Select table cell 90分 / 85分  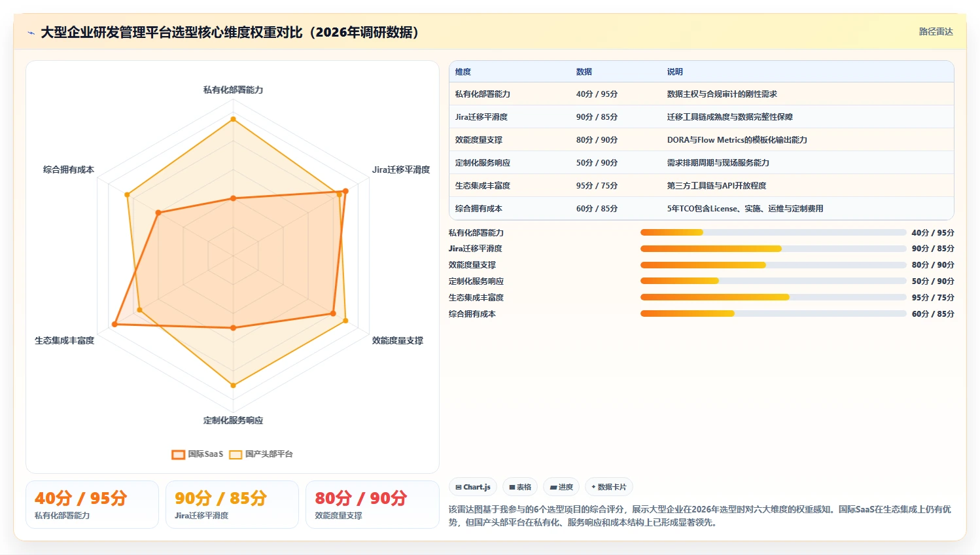(x=597, y=117)
